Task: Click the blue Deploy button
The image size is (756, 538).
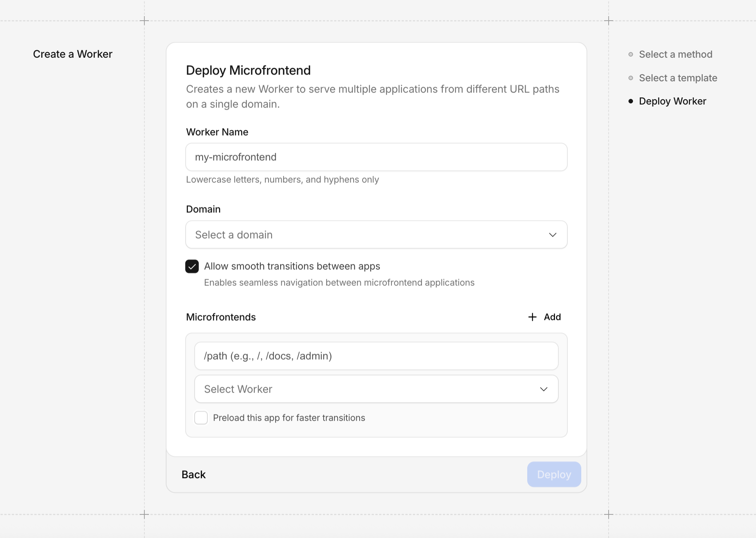Action: [x=554, y=475]
